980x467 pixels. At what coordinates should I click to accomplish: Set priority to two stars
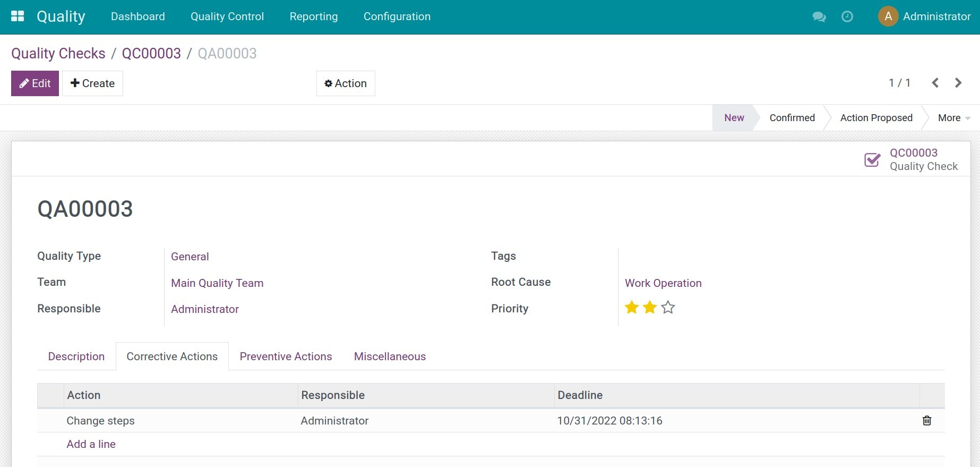[x=650, y=308]
